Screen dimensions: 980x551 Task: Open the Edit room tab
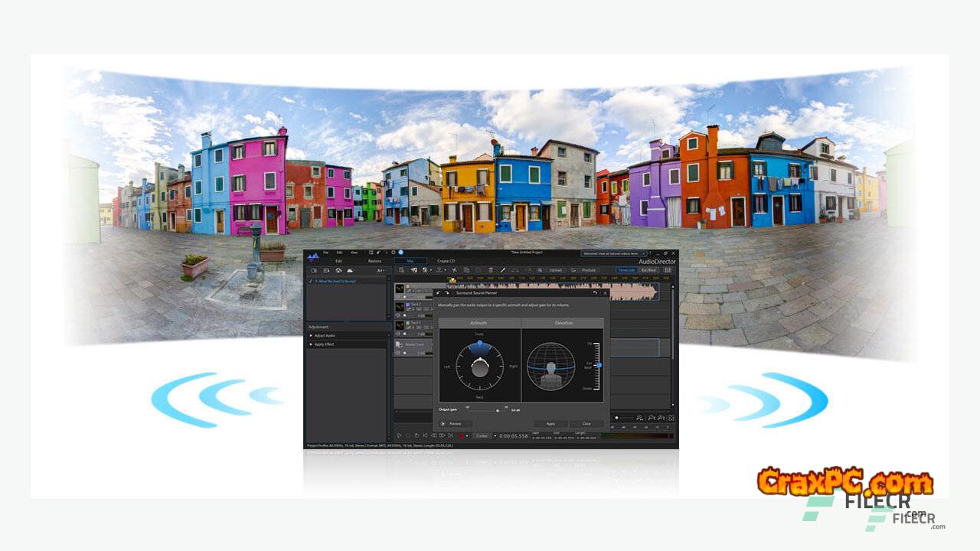338,261
